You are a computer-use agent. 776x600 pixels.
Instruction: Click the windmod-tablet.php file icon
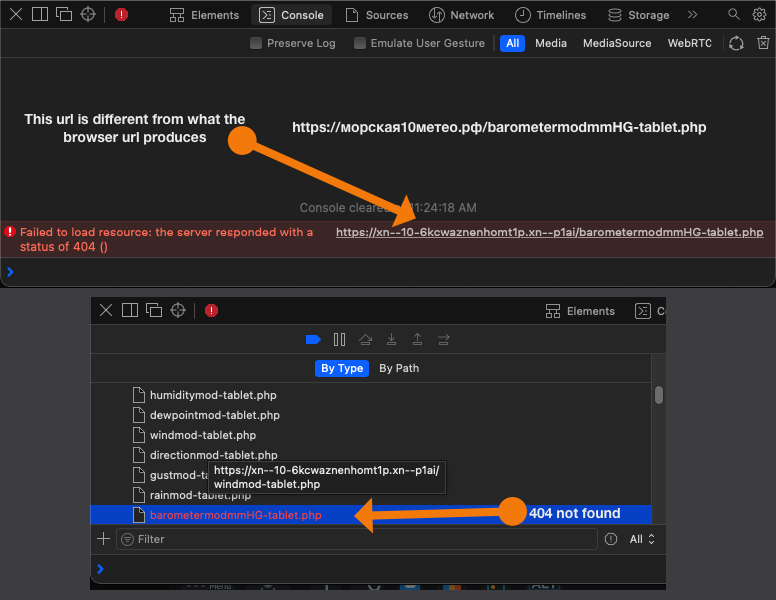(139, 435)
